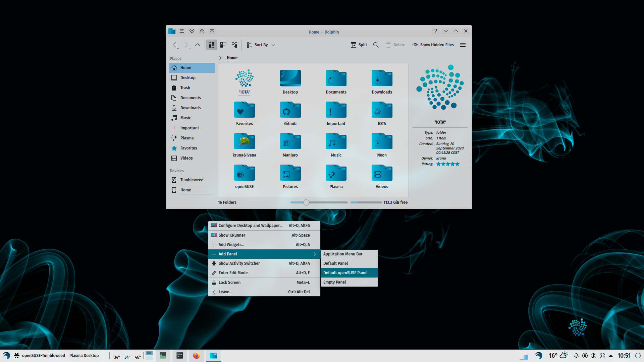Set five-star rating in info panel
Viewport: 644px width, 362px height.
(x=457, y=164)
